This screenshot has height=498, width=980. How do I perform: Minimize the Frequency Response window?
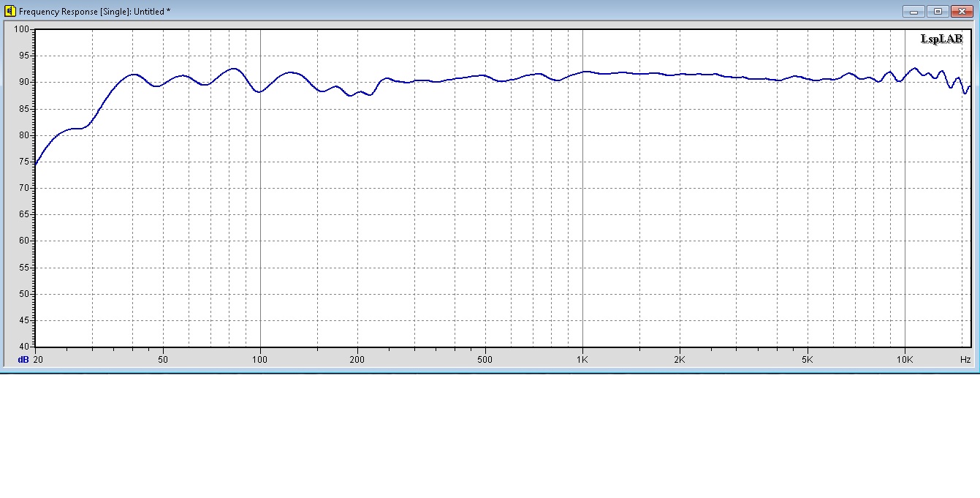(913, 11)
